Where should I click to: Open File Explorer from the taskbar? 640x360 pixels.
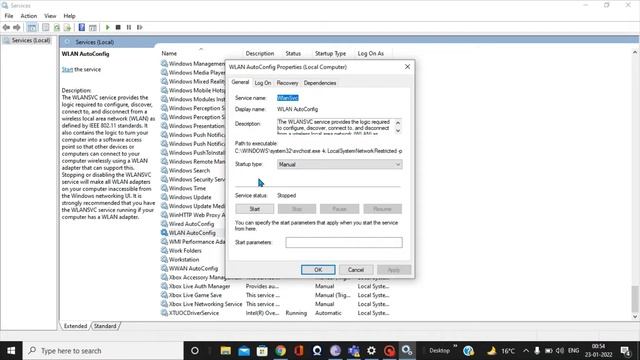[x=225, y=351]
